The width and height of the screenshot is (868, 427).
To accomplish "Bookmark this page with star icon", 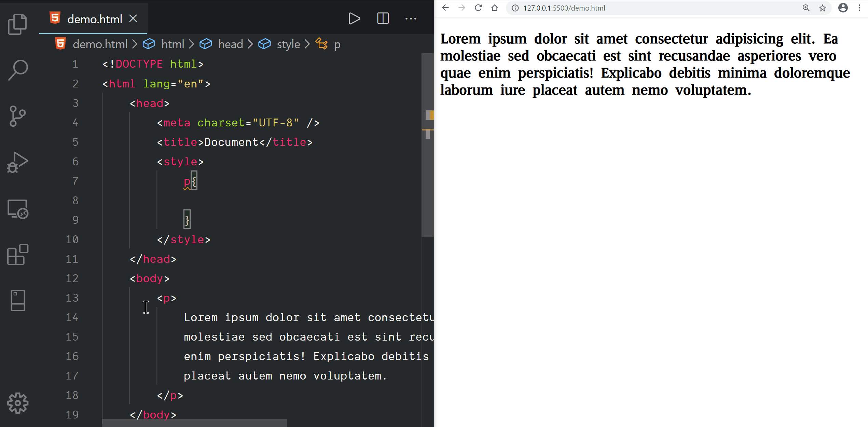I will click(x=823, y=8).
